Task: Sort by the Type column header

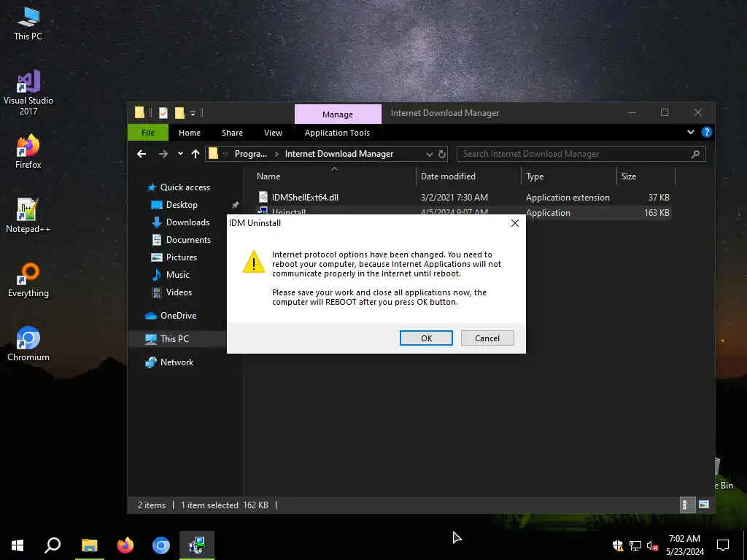Action: (x=535, y=176)
